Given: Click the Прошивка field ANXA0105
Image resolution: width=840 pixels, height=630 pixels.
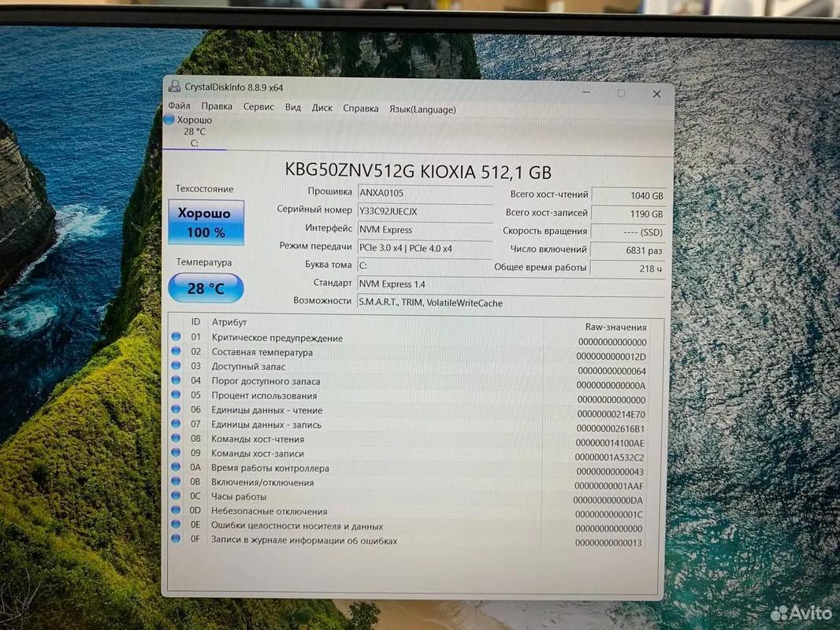Looking at the screenshot, I should click(425, 193).
